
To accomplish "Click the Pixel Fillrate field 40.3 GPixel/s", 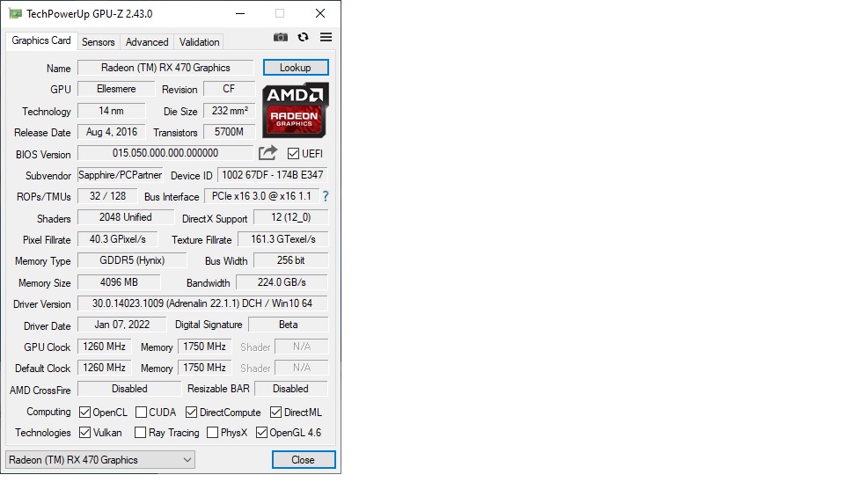I will point(118,238).
